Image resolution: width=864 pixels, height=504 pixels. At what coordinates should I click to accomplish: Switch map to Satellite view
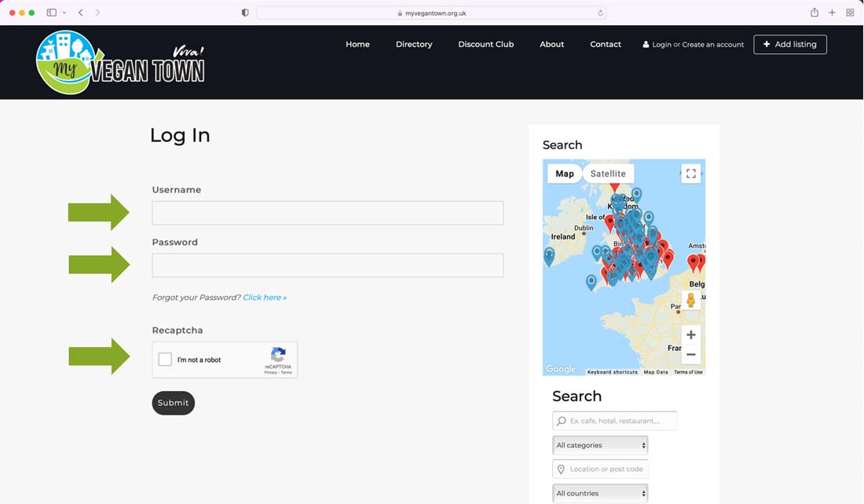[608, 173]
